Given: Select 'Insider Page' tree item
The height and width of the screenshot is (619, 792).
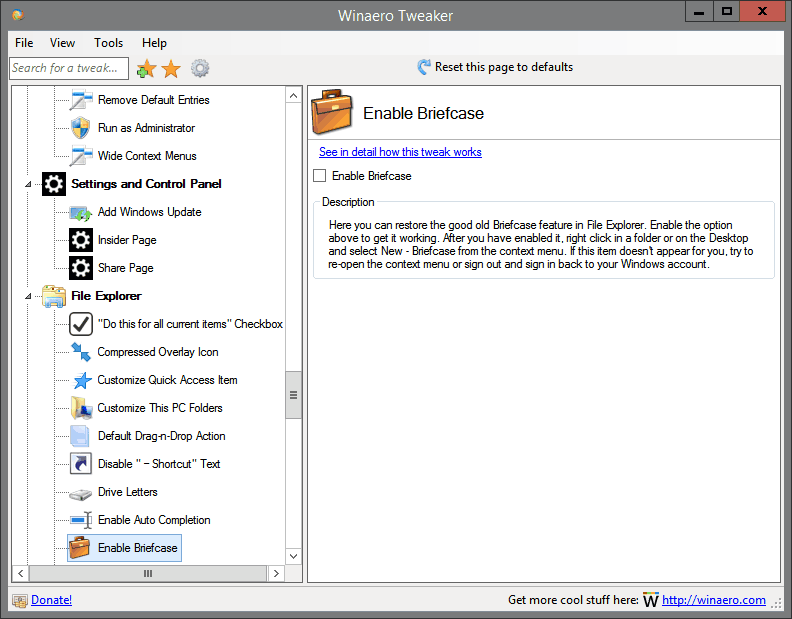Looking at the screenshot, I should coord(127,240).
